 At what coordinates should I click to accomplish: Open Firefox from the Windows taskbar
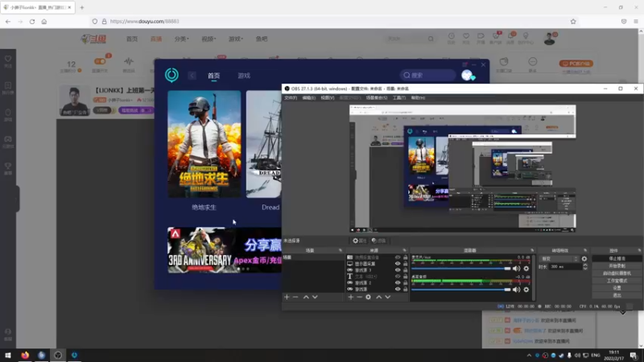click(x=25, y=355)
